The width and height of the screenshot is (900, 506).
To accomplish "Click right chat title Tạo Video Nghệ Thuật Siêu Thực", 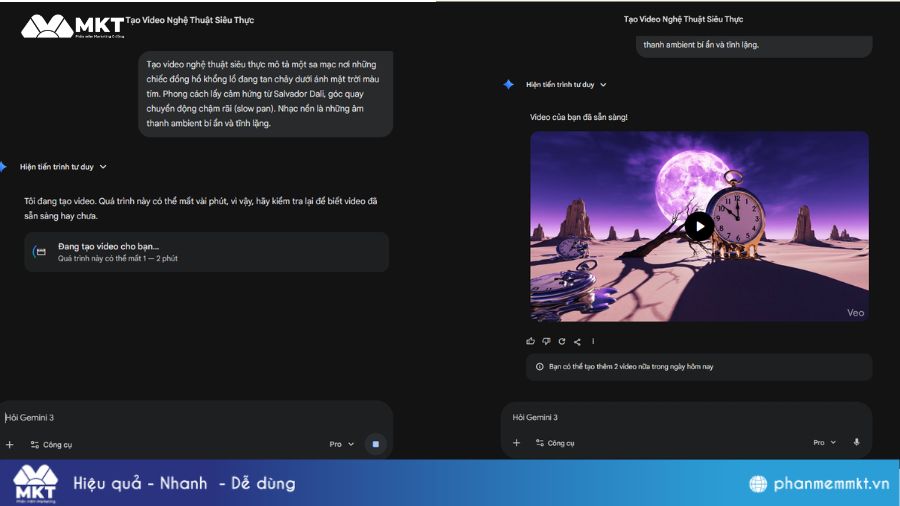I will click(x=683, y=20).
